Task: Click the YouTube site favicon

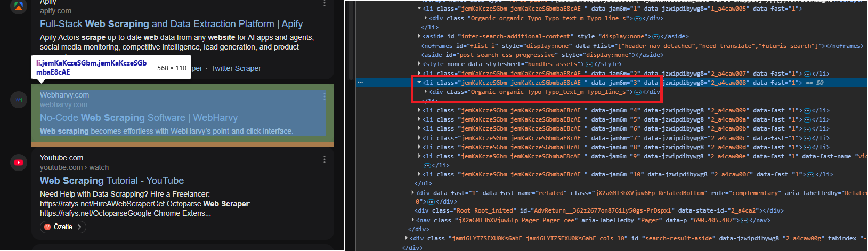Action: [19, 163]
